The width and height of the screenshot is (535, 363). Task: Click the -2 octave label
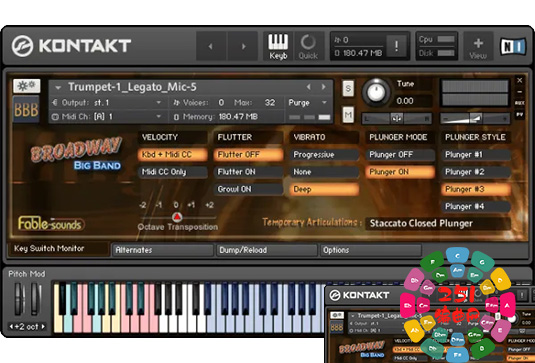143,205
